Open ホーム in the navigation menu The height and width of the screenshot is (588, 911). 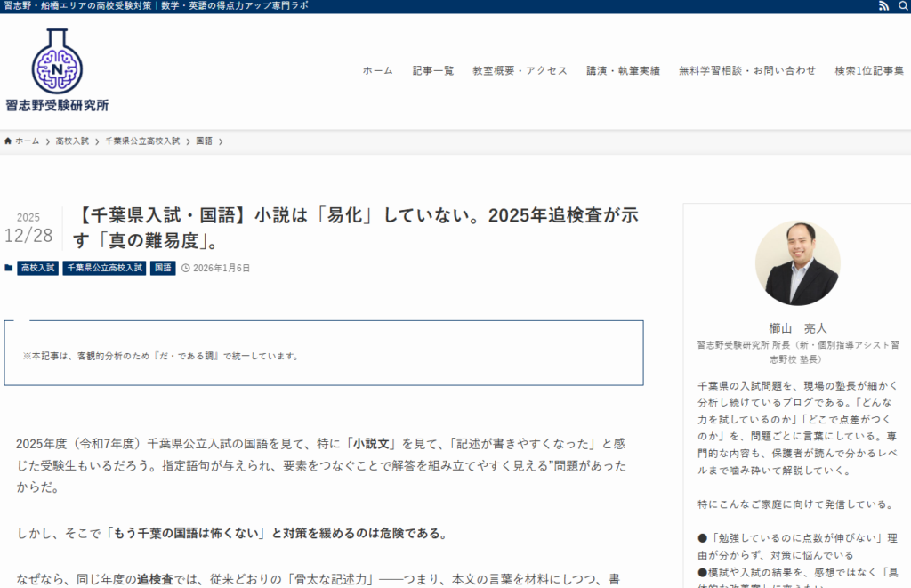[377, 71]
